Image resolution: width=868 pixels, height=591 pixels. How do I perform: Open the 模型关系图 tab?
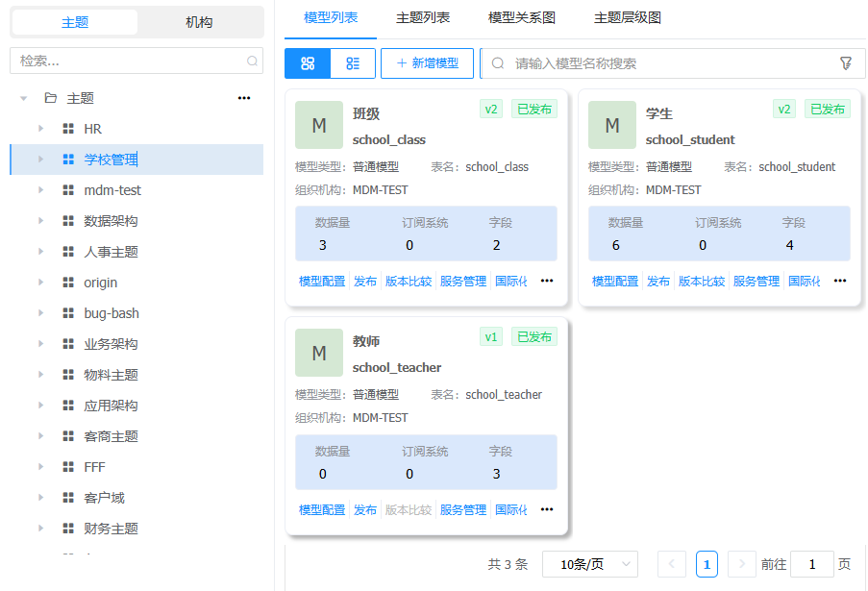(x=521, y=18)
